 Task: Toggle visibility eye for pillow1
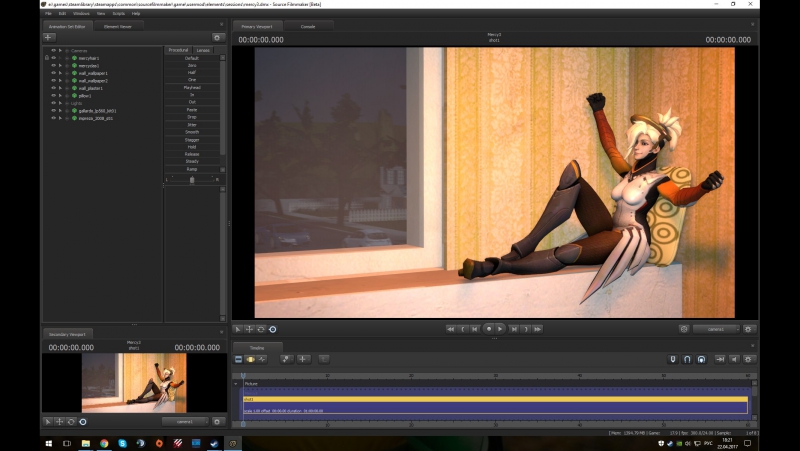(x=53, y=95)
